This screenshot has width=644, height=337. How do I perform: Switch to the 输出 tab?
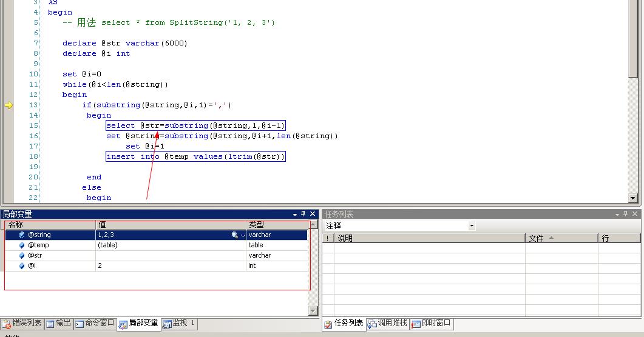[59, 324]
